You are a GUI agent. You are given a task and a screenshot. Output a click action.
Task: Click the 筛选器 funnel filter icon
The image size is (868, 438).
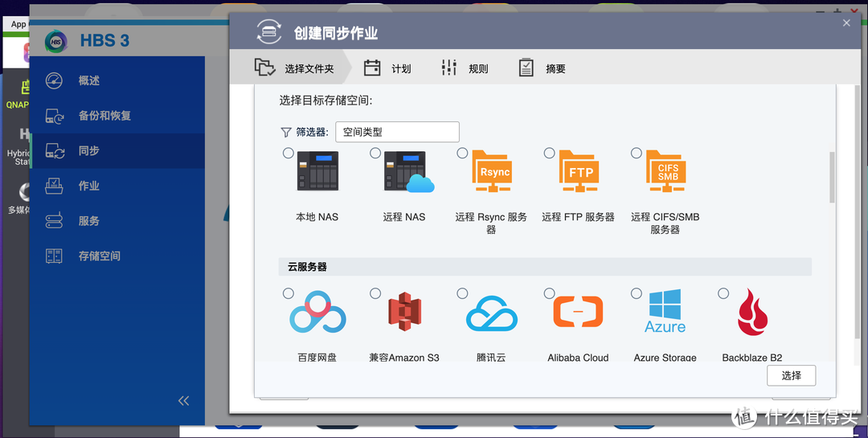pyautogui.click(x=285, y=133)
